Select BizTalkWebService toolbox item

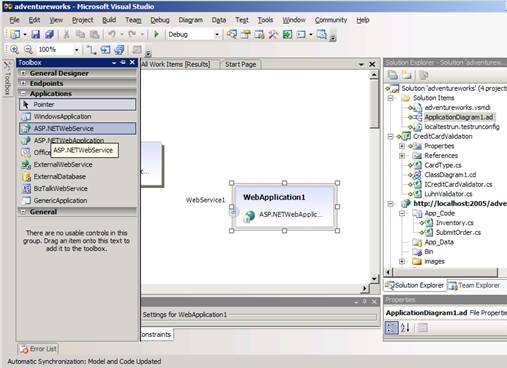[x=77, y=188]
